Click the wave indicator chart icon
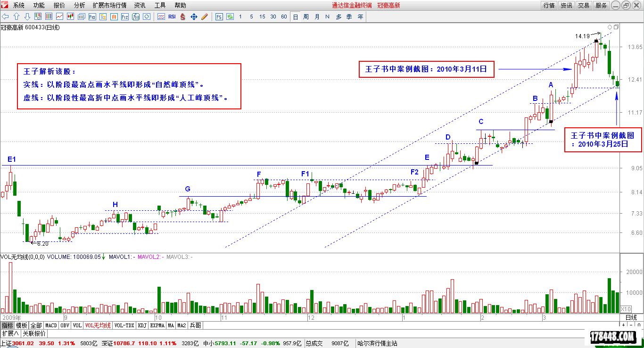This screenshot has width=644, height=348. (x=161, y=17)
